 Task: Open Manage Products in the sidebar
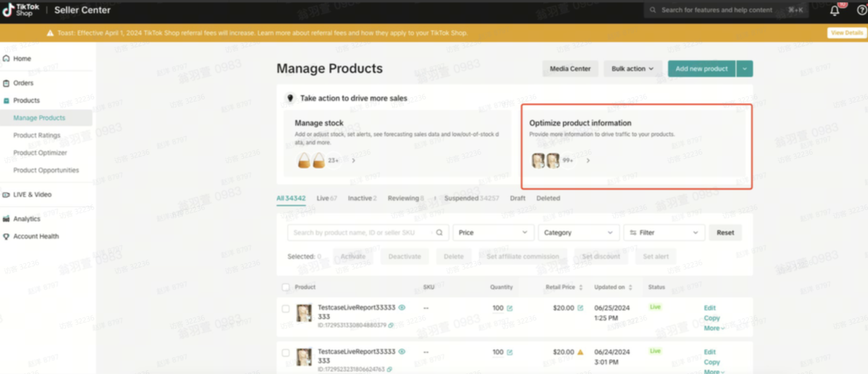pyautogui.click(x=39, y=118)
